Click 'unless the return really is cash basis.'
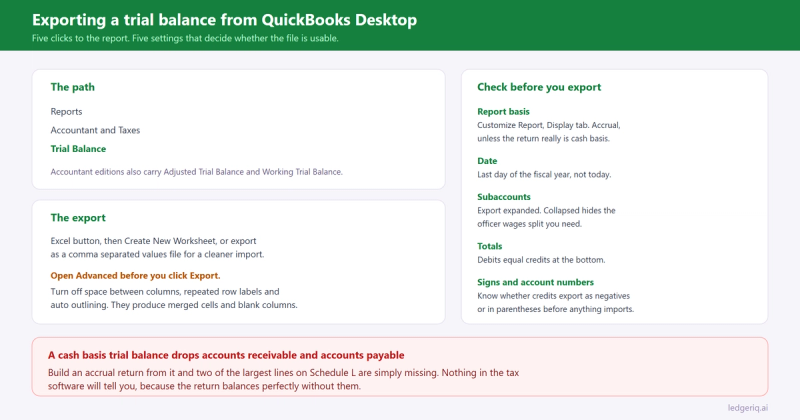Image resolution: width=800 pixels, height=420 pixels. [543, 138]
